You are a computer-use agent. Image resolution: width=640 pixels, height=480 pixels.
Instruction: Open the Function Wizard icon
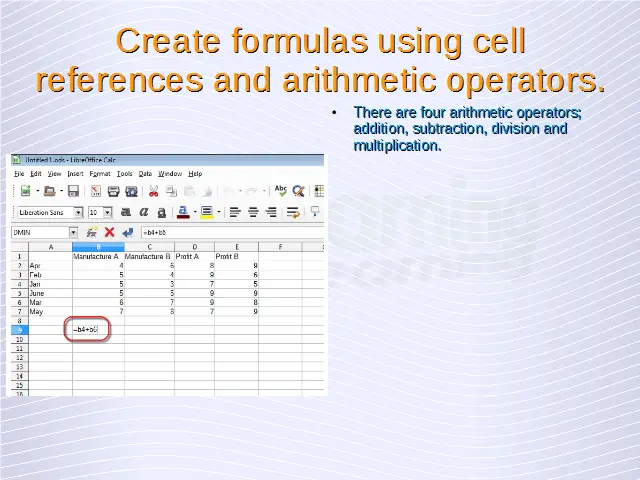(x=91, y=232)
